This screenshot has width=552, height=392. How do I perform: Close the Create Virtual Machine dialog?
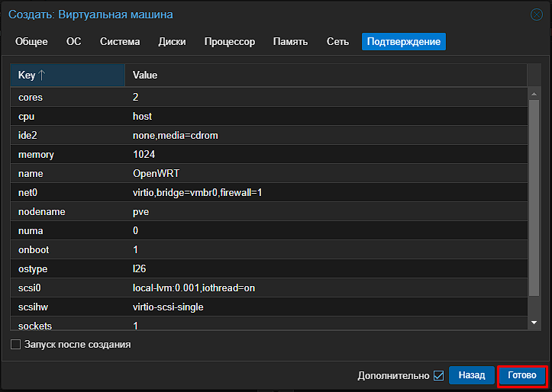537,14
